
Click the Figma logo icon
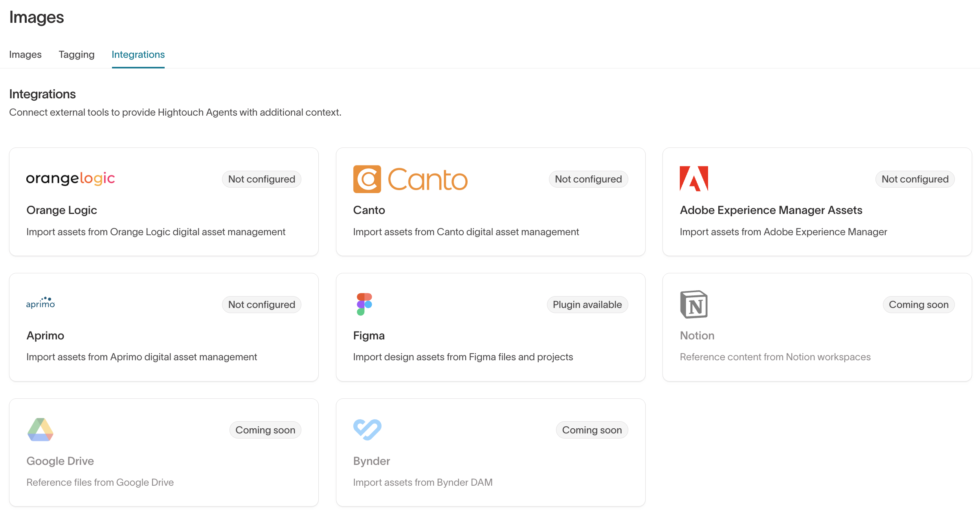(x=364, y=304)
